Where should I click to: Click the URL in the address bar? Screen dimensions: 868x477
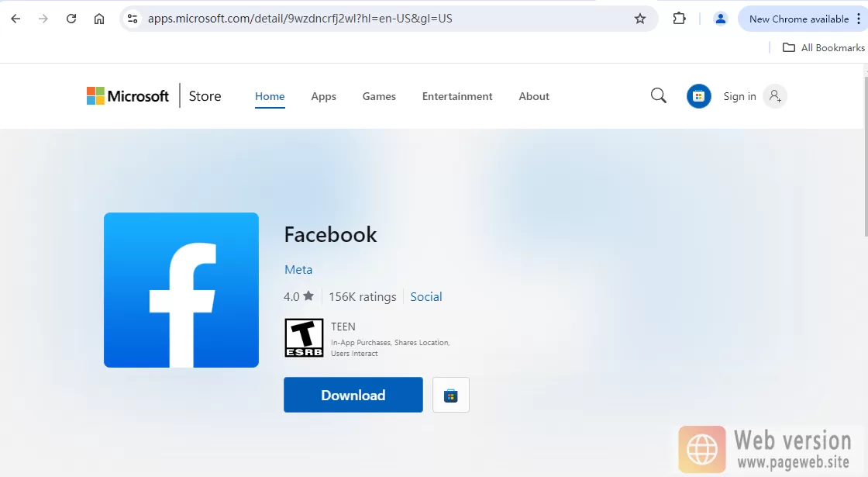300,19
